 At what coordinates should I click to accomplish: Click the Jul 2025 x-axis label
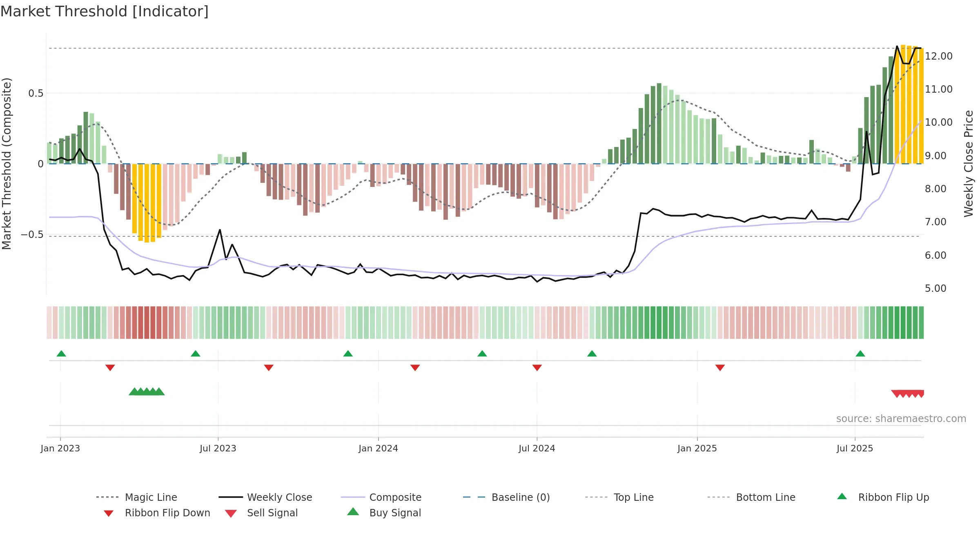coord(855,448)
